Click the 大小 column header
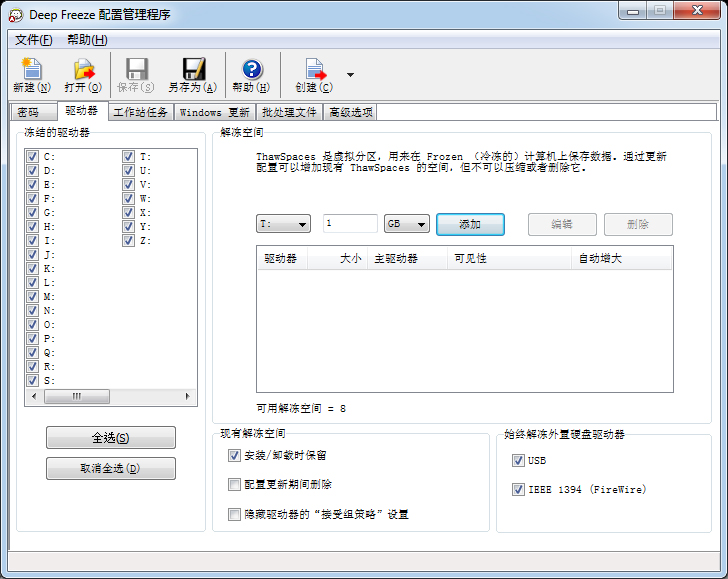728x579 pixels. coord(338,258)
